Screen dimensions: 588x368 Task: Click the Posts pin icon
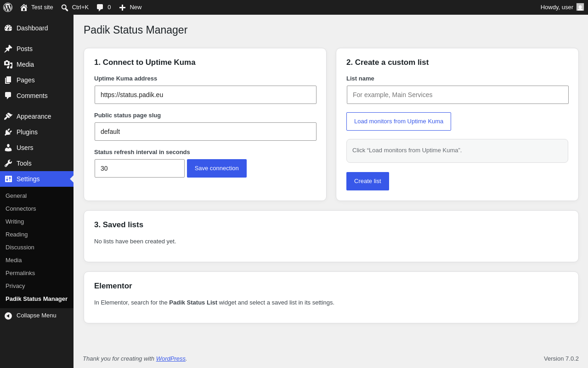pos(8,49)
